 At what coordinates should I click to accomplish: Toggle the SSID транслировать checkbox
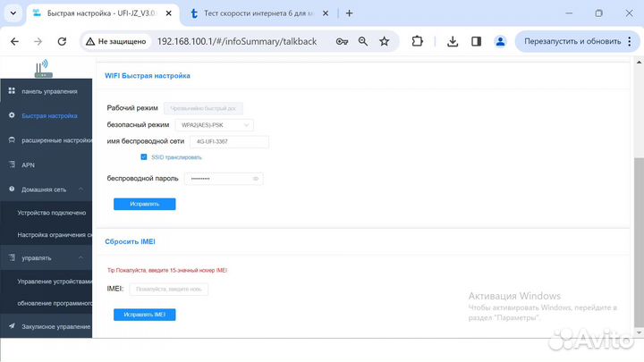coord(144,156)
